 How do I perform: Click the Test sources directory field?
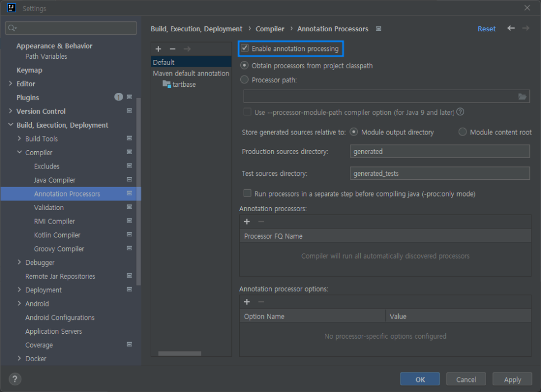(x=440, y=173)
